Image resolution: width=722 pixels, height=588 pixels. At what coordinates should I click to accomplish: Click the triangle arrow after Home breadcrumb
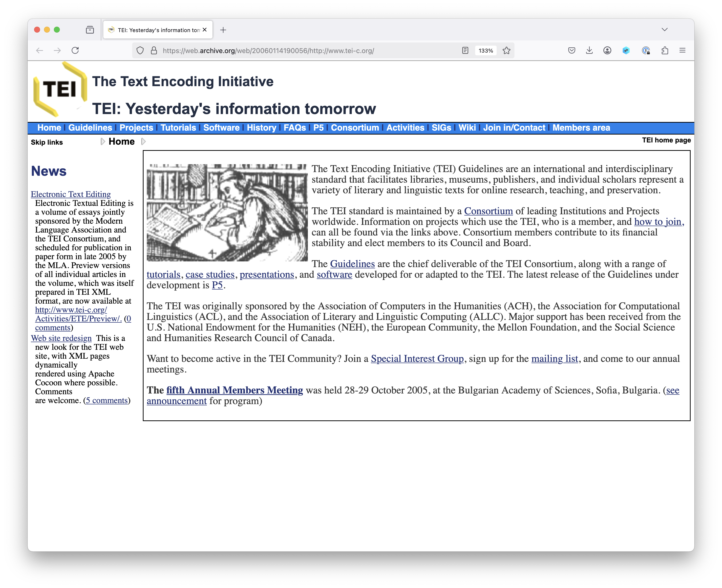coord(143,142)
